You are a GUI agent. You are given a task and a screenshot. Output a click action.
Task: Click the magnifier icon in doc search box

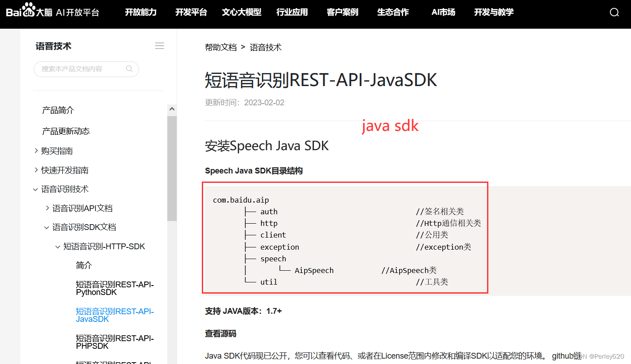[x=129, y=69]
